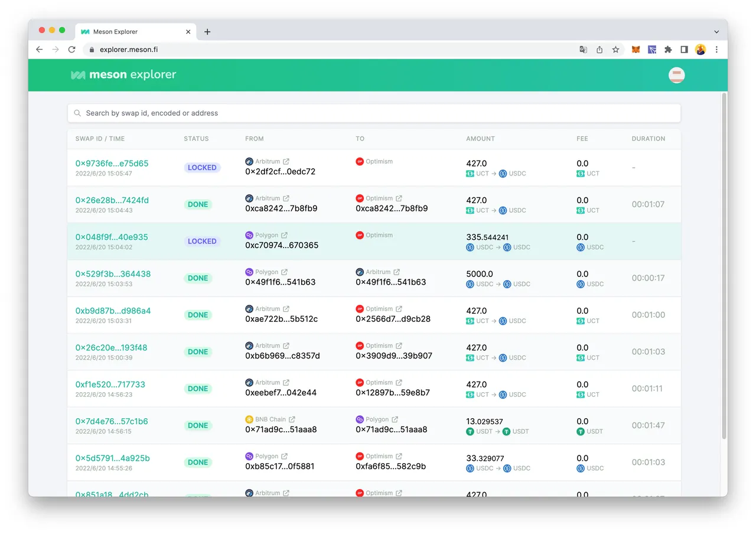Click the AMOUNT column header
The image size is (756, 534).
coord(480,139)
